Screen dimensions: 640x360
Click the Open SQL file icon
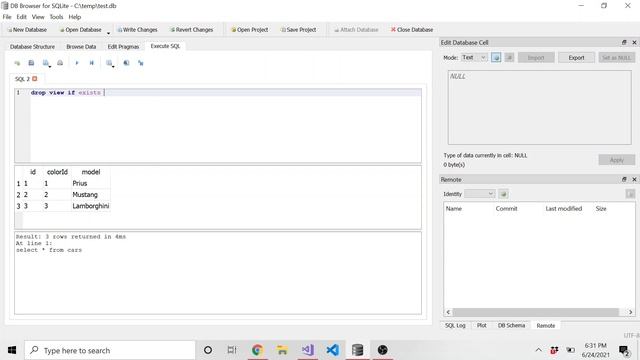pyautogui.click(x=31, y=63)
